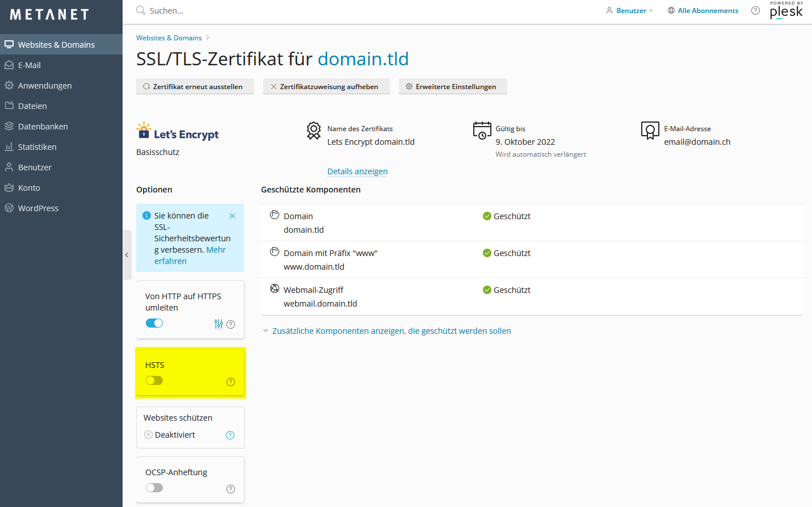Click Details anzeigen link
812x507 pixels.
click(357, 171)
